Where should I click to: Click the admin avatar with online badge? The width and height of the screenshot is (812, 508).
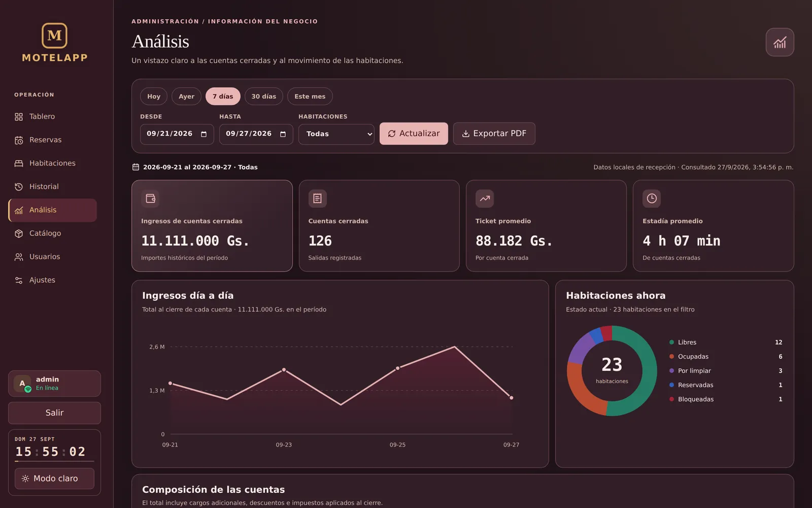click(x=22, y=384)
